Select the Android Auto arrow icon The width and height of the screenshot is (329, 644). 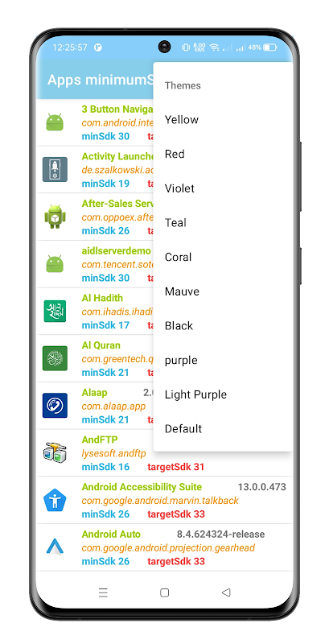pyautogui.click(x=55, y=547)
